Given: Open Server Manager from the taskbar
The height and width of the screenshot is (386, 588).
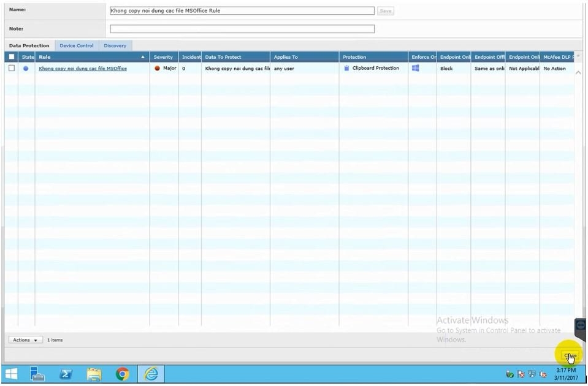Looking at the screenshot, I should [38, 374].
